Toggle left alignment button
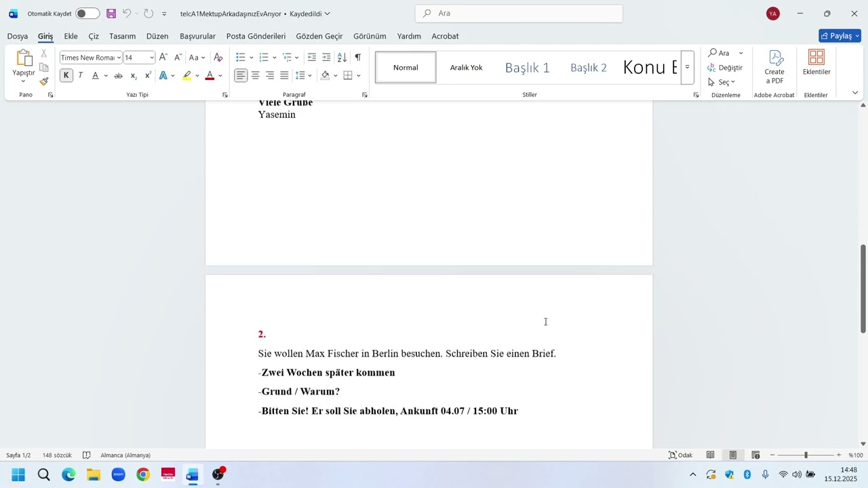 point(241,76)
